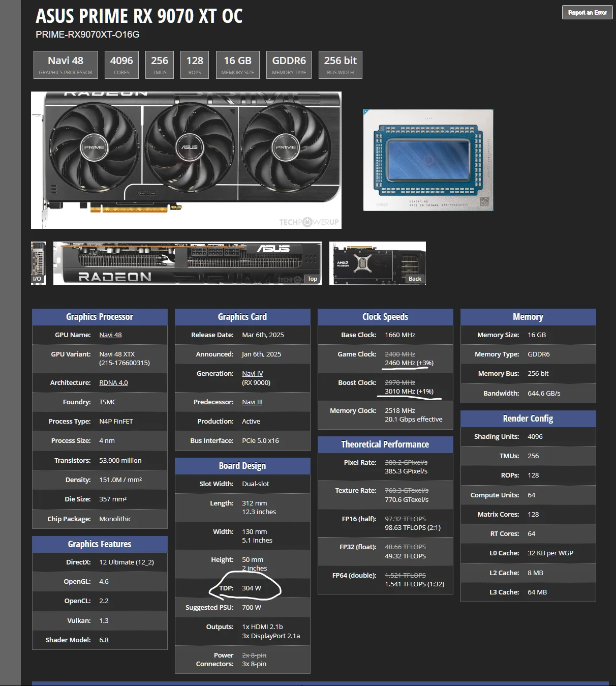Open the Navi 48 GPU Name link
Image resolution: width=616 pixels, height=686 pixels.
click(x=110, y=335)
